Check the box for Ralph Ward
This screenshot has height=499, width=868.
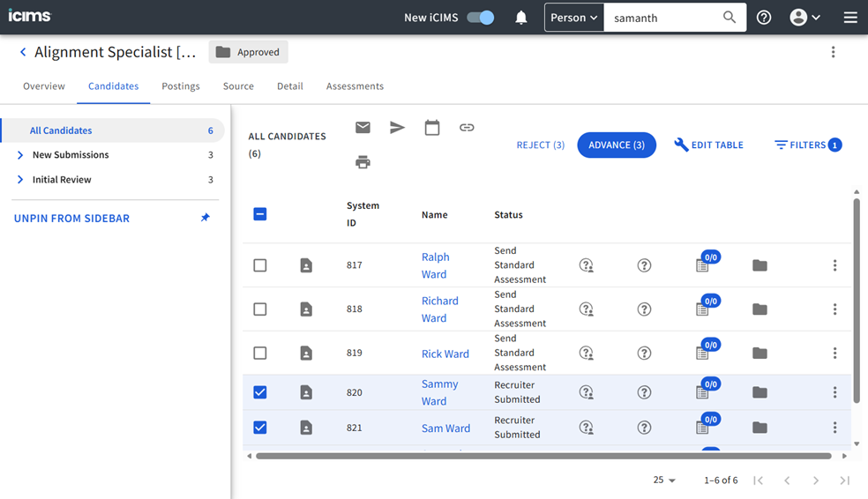(260, 265)
